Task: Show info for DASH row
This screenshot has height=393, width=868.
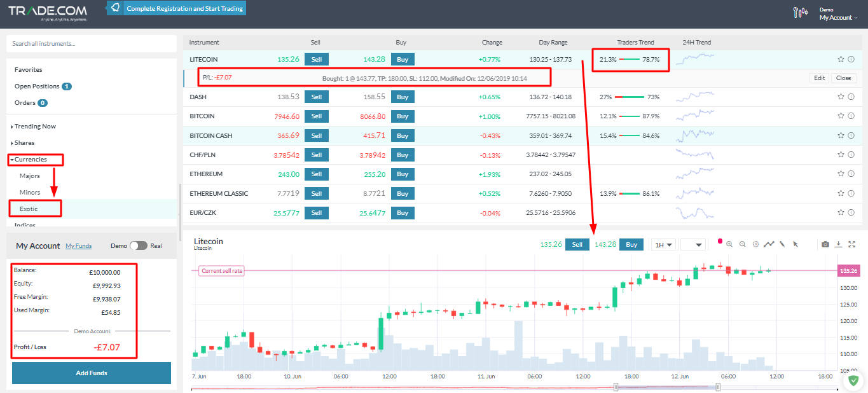Action: click(x=851, y=97)
